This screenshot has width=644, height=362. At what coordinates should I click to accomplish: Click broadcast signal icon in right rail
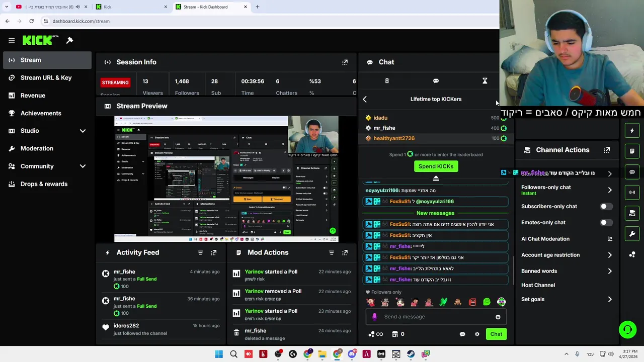point(632,192)
